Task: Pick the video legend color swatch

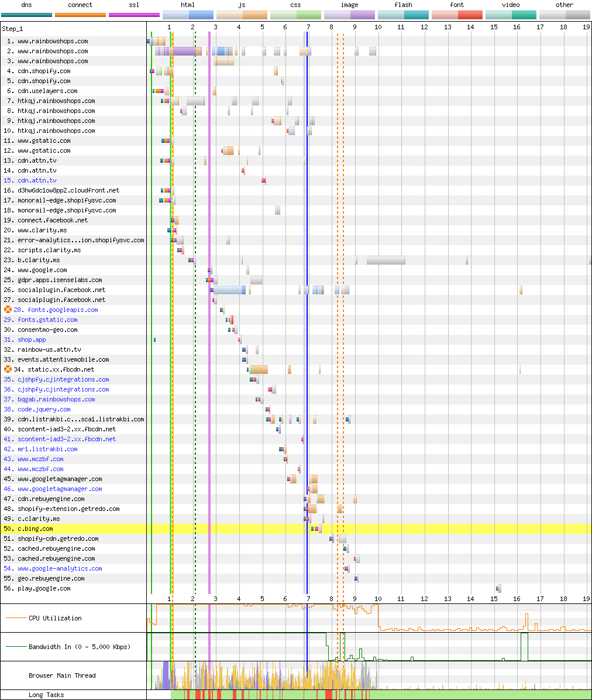Action: [511, 15]
